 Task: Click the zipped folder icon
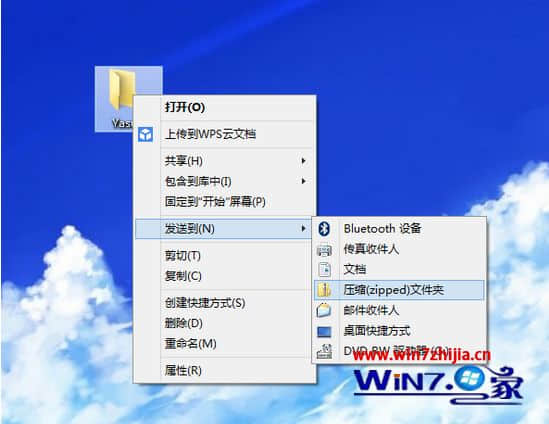tap(324, 290)
